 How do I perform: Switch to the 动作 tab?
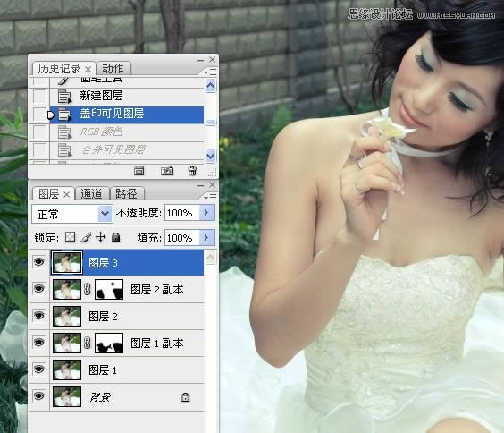pos(113,69)
